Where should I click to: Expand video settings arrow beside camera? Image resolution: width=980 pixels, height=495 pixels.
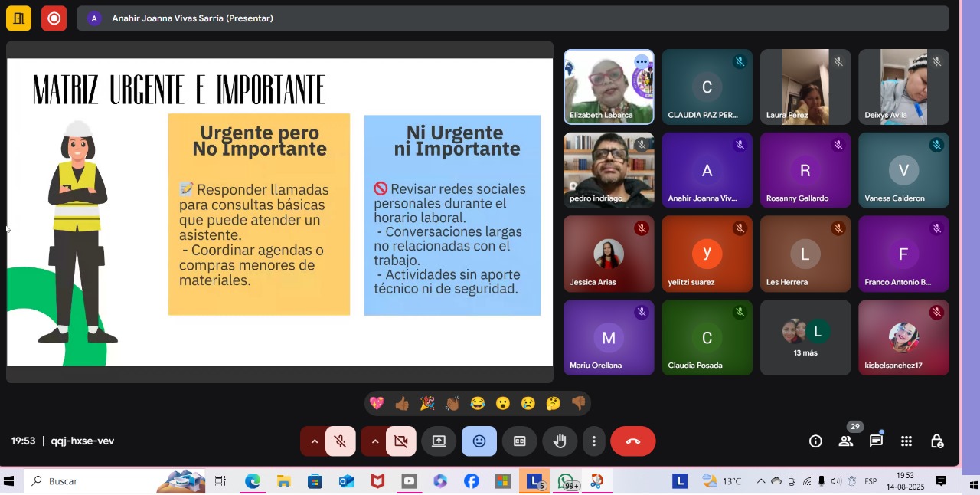(374, 441)
